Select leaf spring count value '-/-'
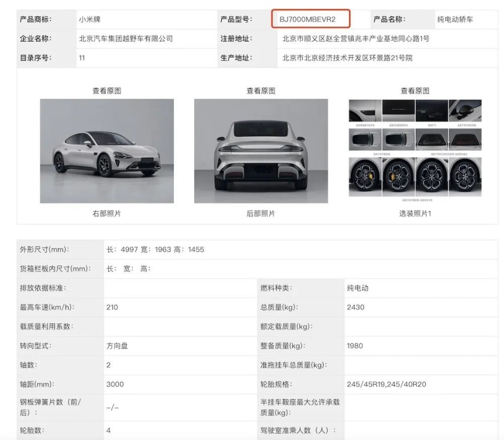This screenshot has width=504, height=440. (112, 407)
